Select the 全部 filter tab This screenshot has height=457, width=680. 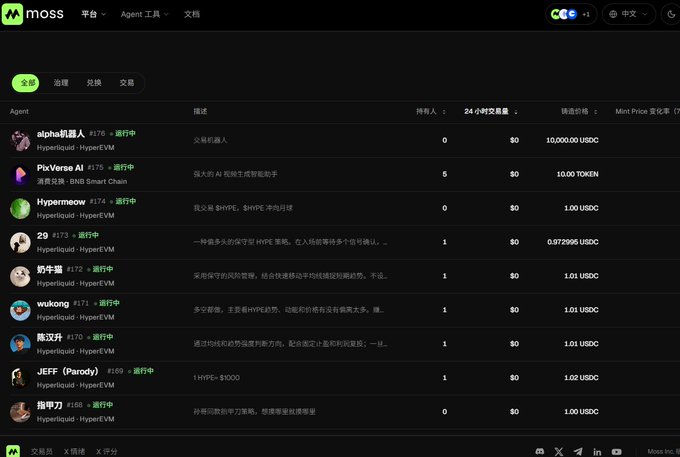pos(26,83)
